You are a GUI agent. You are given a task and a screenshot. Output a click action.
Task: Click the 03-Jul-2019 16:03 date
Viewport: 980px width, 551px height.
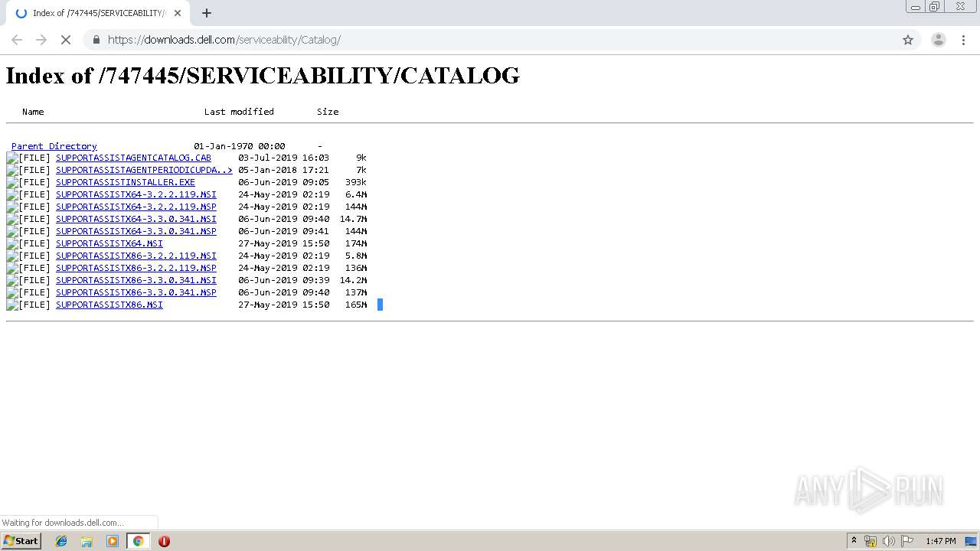[283, 158]
